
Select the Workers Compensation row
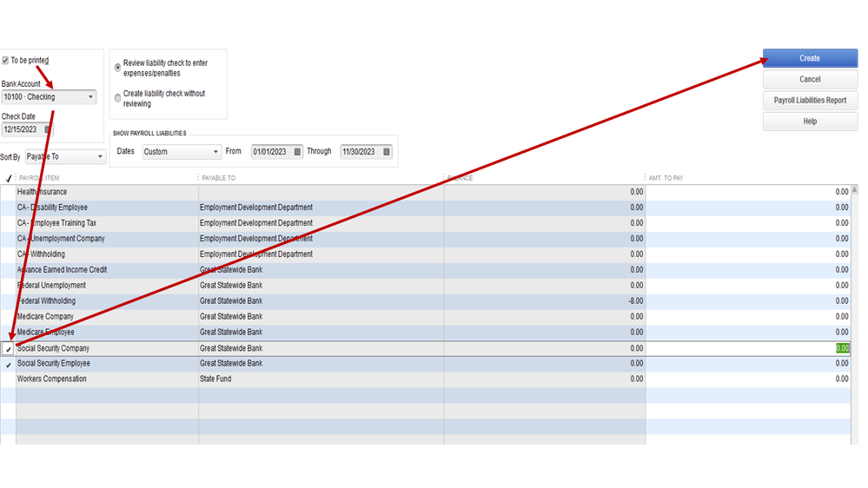[x=425, y=379]
